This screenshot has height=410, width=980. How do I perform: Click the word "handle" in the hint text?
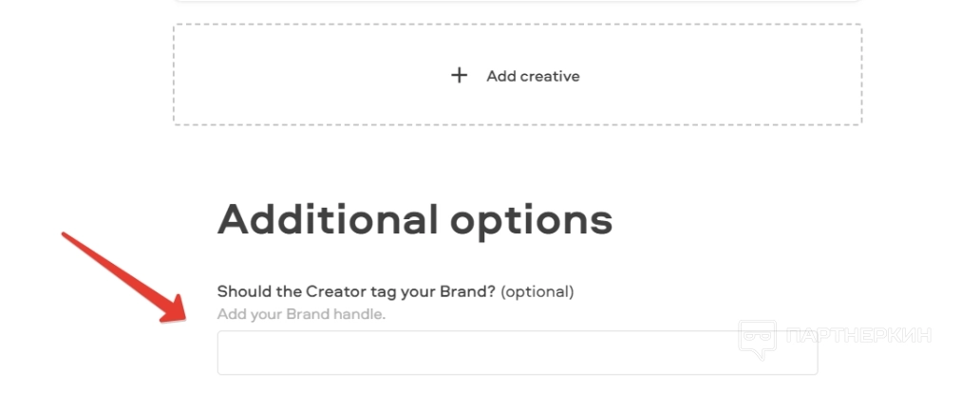[360, 313]
